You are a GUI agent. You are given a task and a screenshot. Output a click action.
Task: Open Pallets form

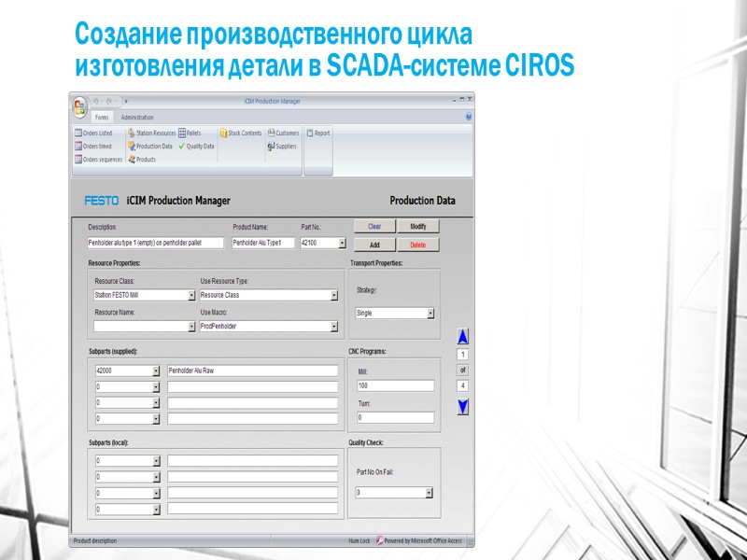pos(190,133)
